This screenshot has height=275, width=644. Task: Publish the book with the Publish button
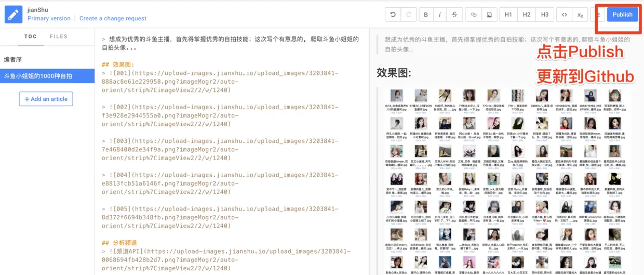(622, 15)
